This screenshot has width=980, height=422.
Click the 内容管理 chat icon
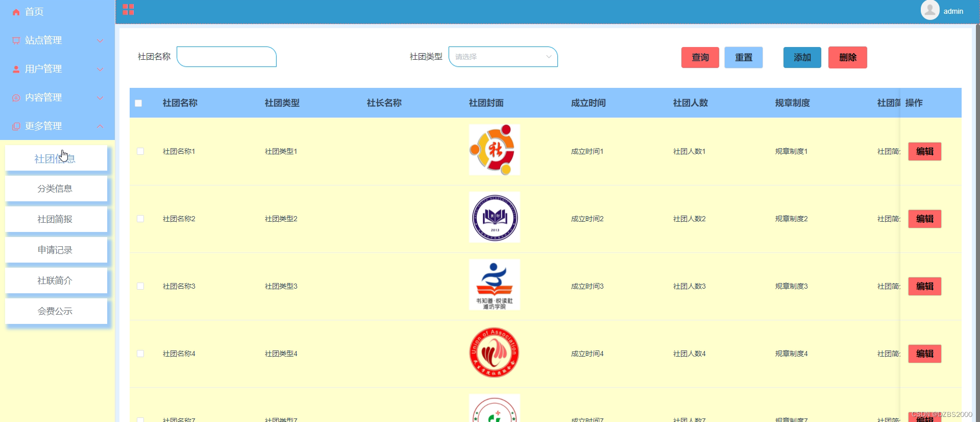click(x=16, y=98)
